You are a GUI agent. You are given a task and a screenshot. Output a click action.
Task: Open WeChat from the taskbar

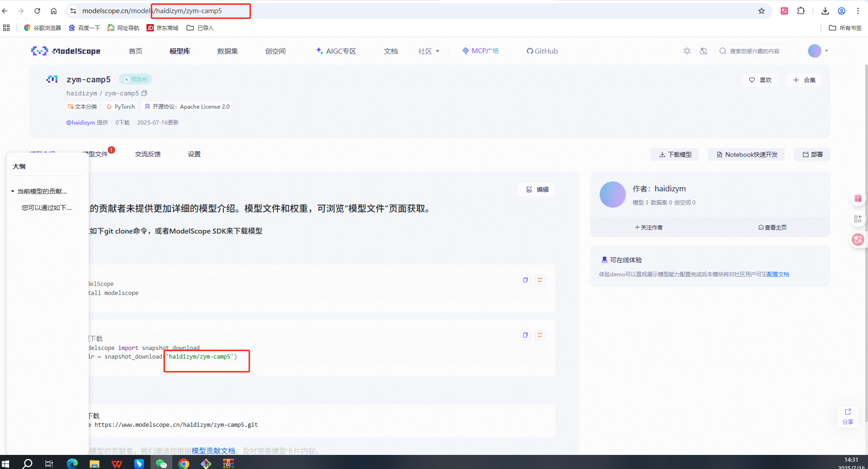(x=161, y=464)
